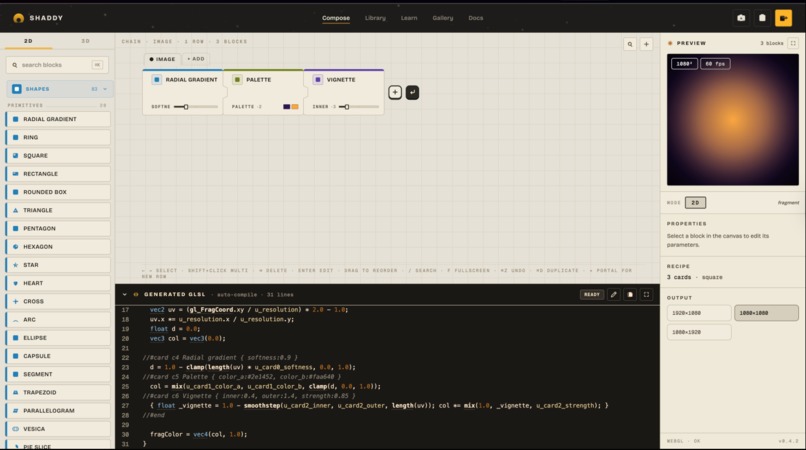Click the Vignette block title in chain
Image resolution: width=806 pixels, height=450 pixels.
point(341,80)
